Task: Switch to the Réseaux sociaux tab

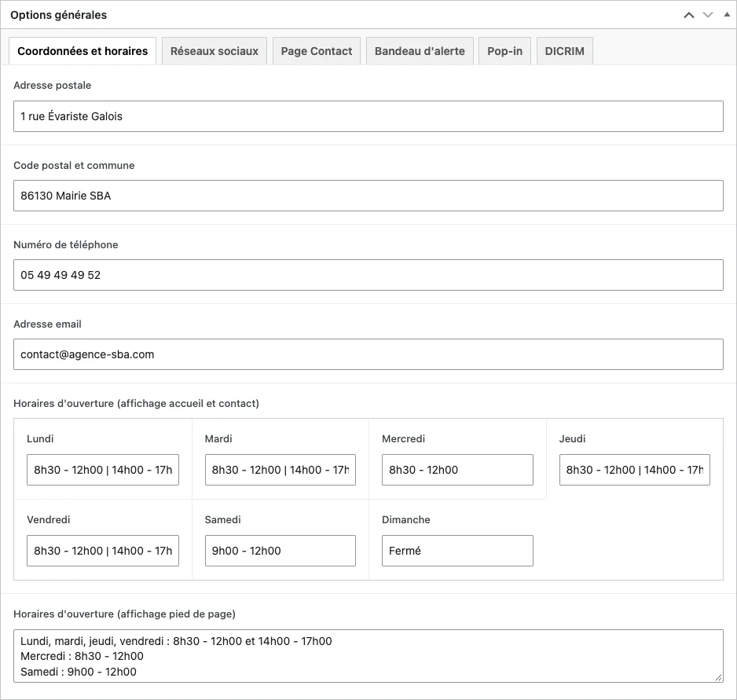Action: point(214,51)
